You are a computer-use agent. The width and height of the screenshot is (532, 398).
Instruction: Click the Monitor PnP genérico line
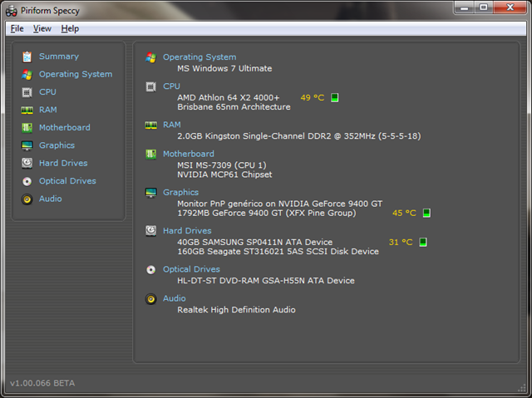tap(279, 204)
